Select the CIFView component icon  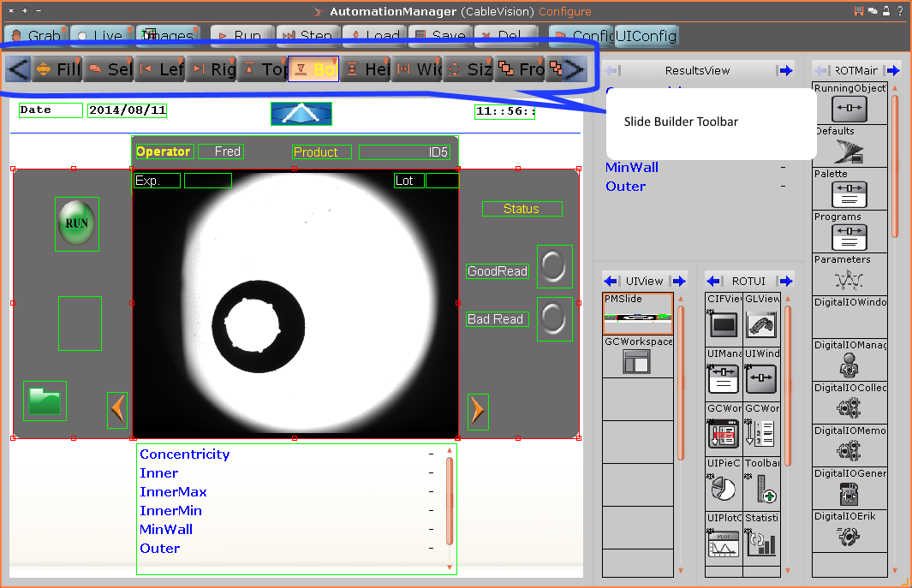click(724, 318)
